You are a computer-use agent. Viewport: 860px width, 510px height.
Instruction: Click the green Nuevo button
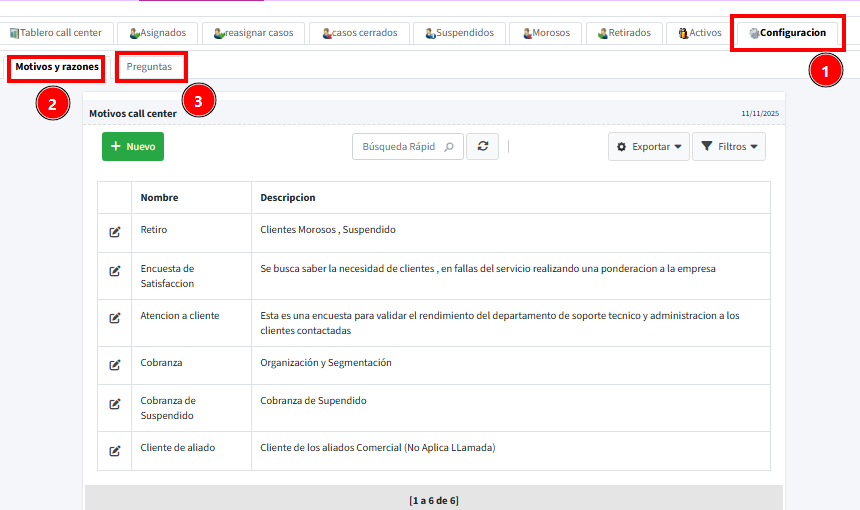[133, 146]
